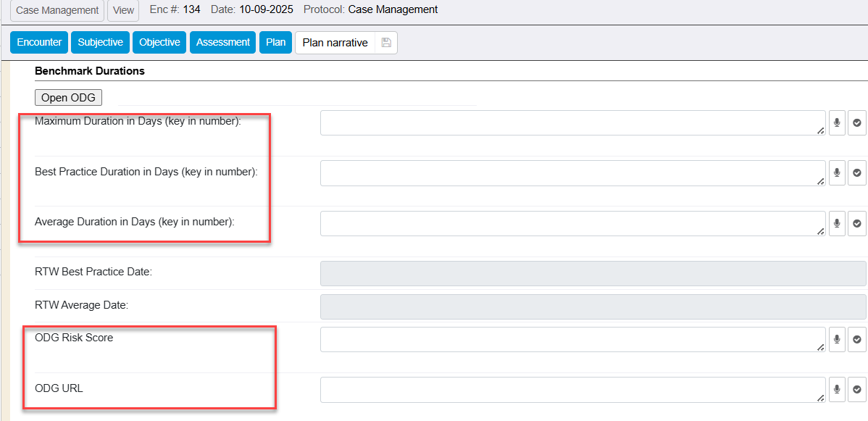
Task: Click into Maximum Duration in Days input
Action: (572, 123)
